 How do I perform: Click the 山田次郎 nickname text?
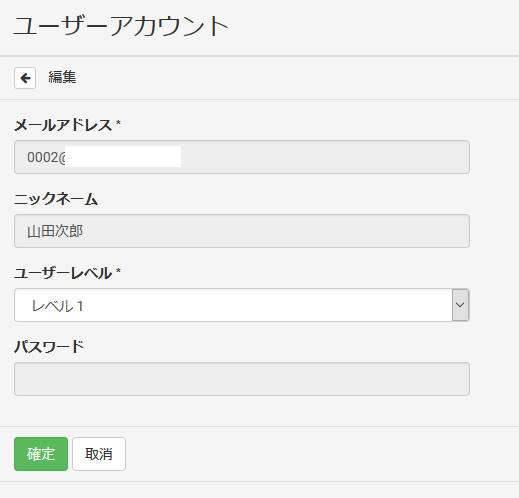coord(55,231)
